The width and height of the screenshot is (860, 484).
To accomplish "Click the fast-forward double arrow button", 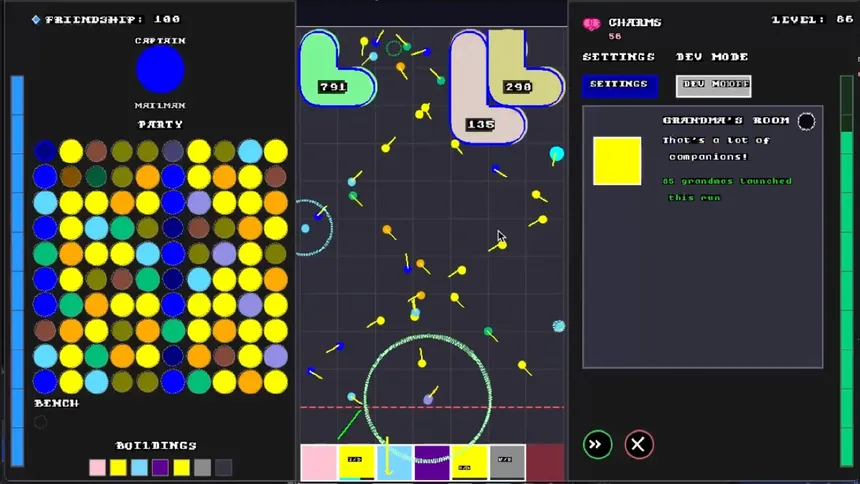I will coord(597,444).
